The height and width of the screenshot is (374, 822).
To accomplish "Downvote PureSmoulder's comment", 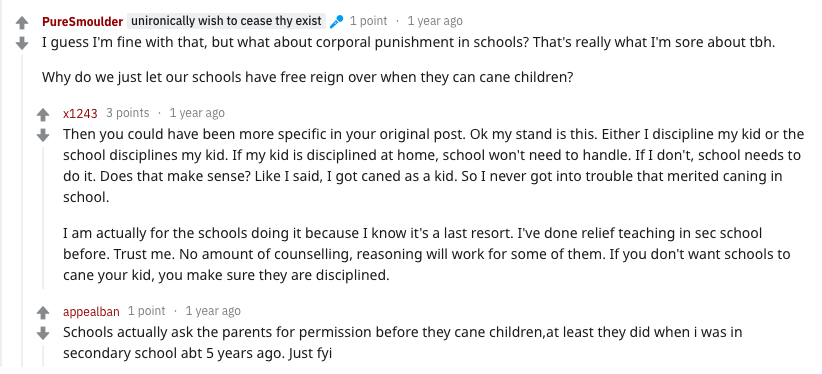I will (x=21, y=44).
